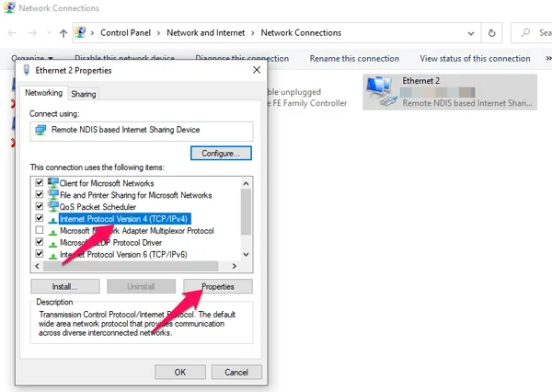Click the items list vertical scrollbar thumb

pyautogui.click(x=246, y=212)
